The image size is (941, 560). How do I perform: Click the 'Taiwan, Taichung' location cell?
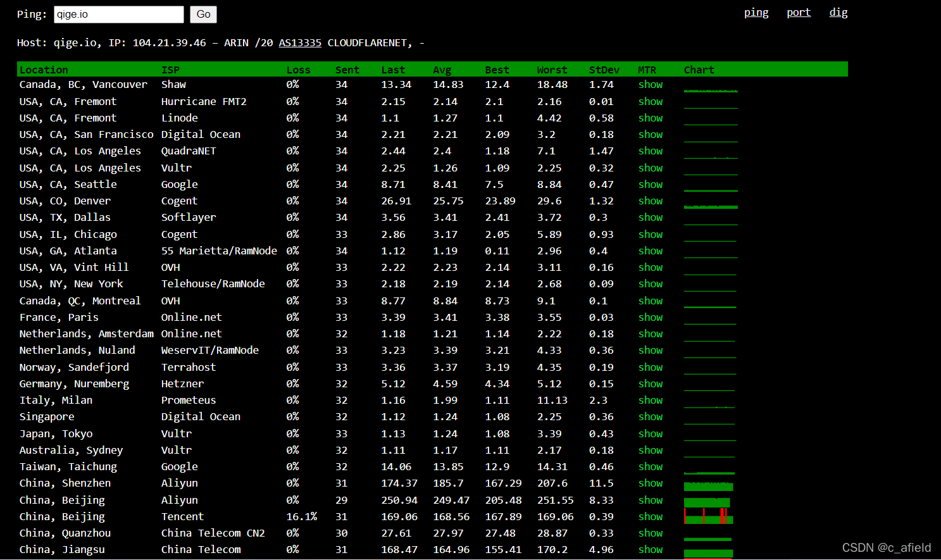coord(68,466)
